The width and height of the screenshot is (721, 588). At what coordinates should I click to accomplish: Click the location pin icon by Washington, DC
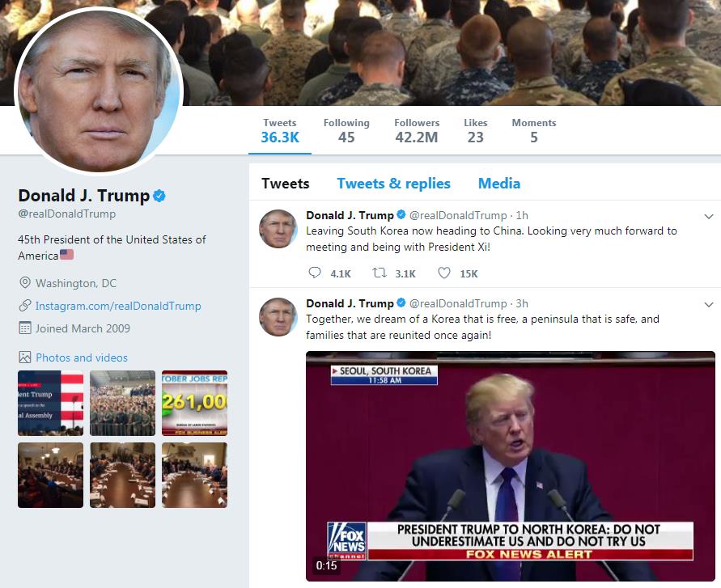(x=25, y=283)
